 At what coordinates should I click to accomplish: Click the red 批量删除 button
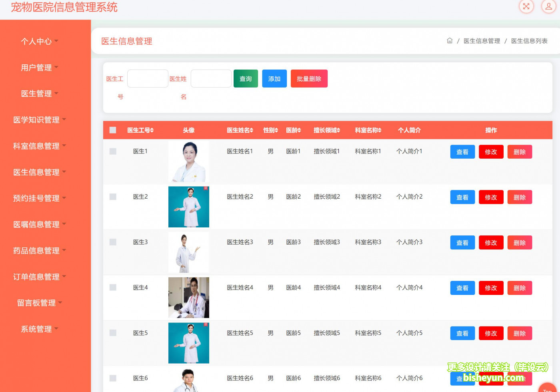point(309,79)
